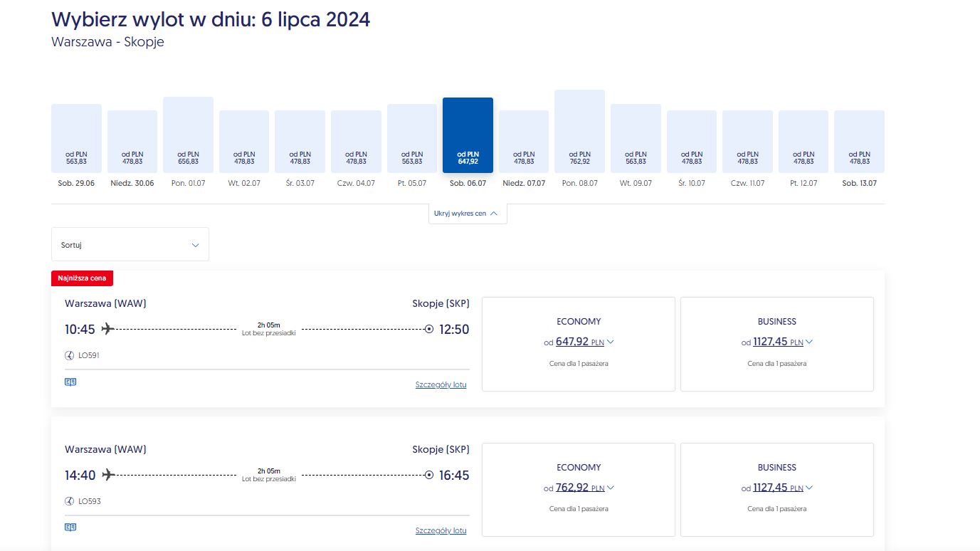Click the 14:40 departure time
980x551 pixels.
80,476
